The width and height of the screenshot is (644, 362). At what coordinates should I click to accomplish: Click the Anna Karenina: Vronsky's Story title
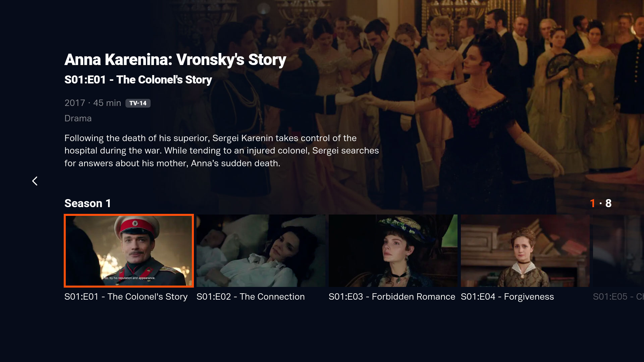175,60
